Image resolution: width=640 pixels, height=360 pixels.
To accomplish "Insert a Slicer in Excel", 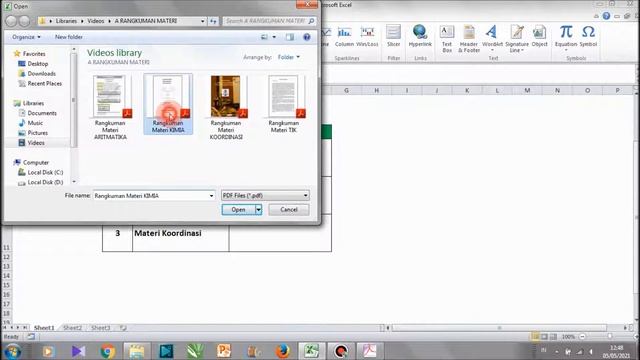I will point(393,36).
